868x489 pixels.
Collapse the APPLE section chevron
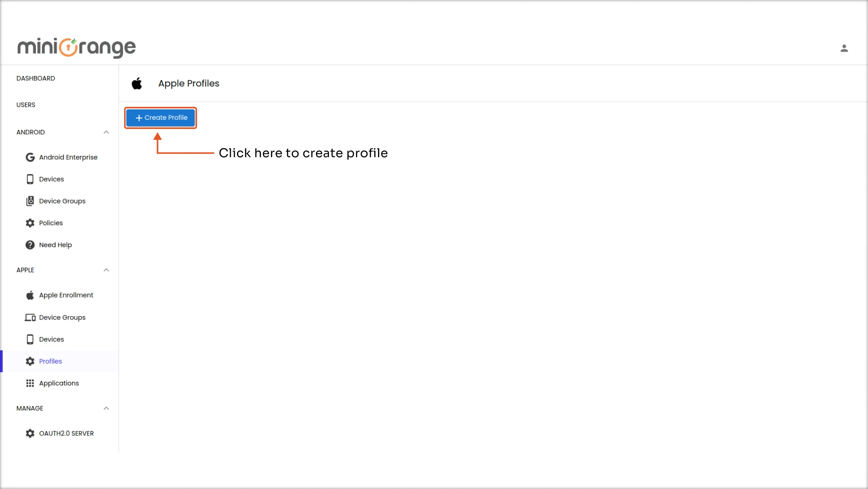pos(106,270)
